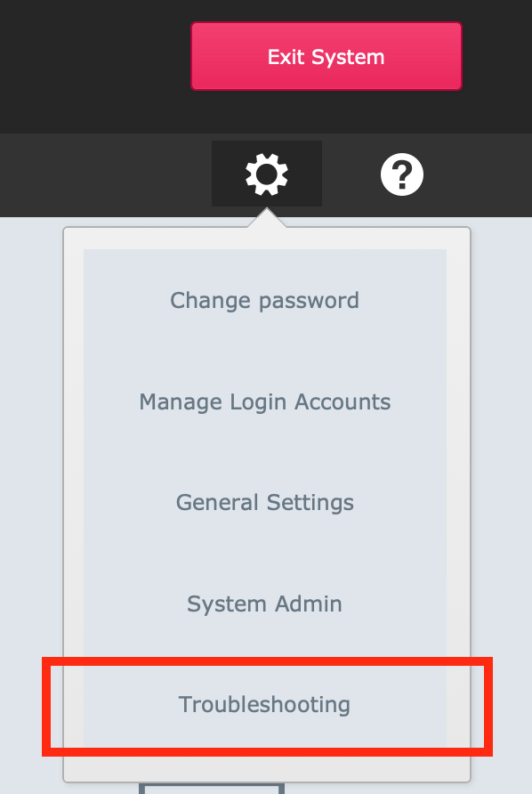Pick the highlighted Troubleshooting entry

click(265, 704)
